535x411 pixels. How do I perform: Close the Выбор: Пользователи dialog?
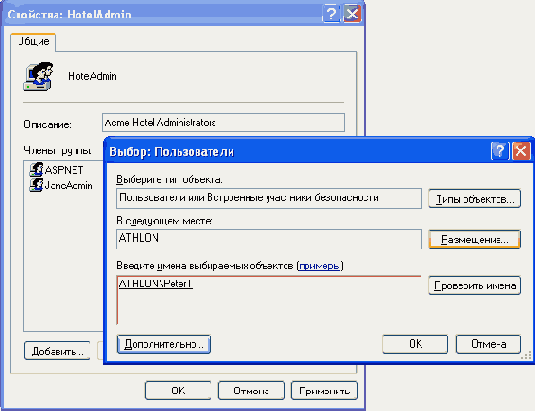pos(521,151)
